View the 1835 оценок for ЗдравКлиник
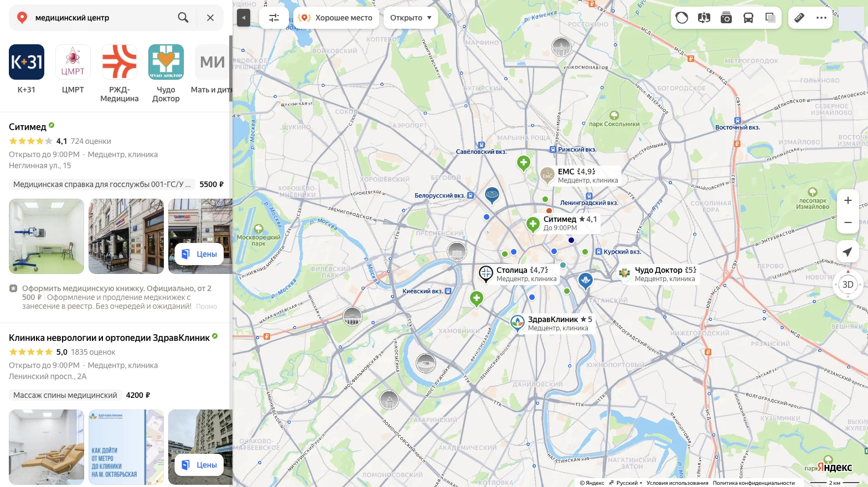Screen dimensions: 868x487 pyautogui.click(x=93, y=352)
